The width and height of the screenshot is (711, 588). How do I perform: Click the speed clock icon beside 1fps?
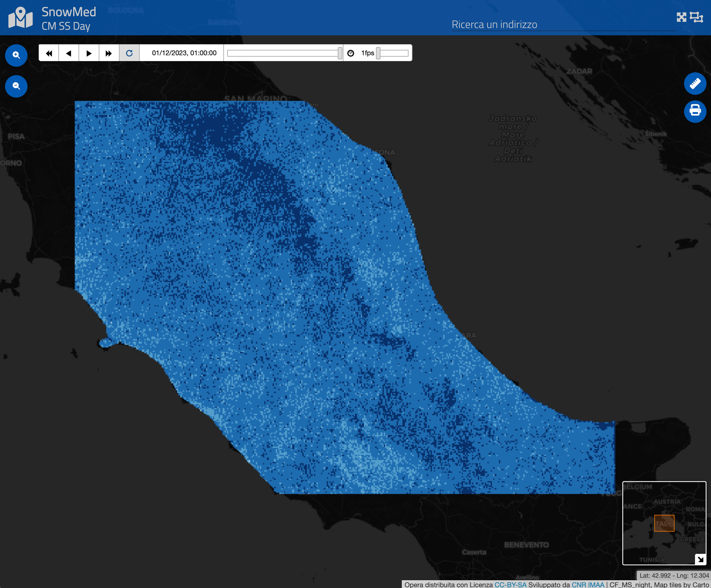click(x=351, y=53)
